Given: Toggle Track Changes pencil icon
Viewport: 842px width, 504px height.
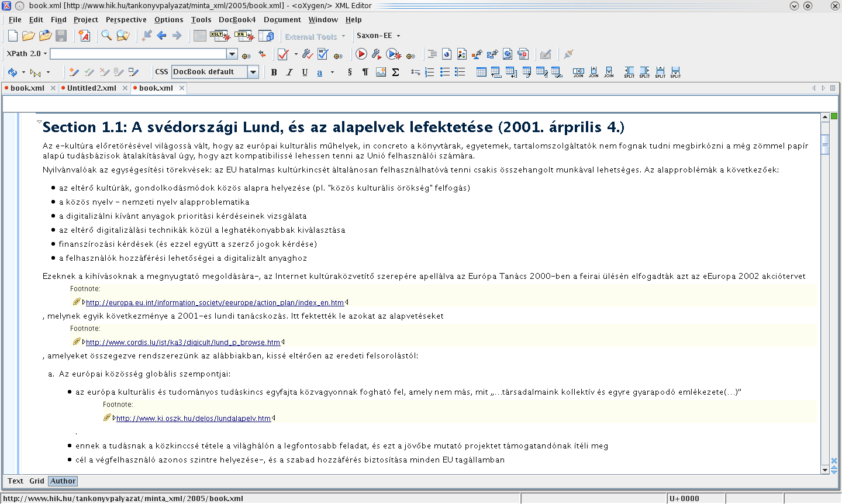Looking at the screenshot, I should coord(74,73).
